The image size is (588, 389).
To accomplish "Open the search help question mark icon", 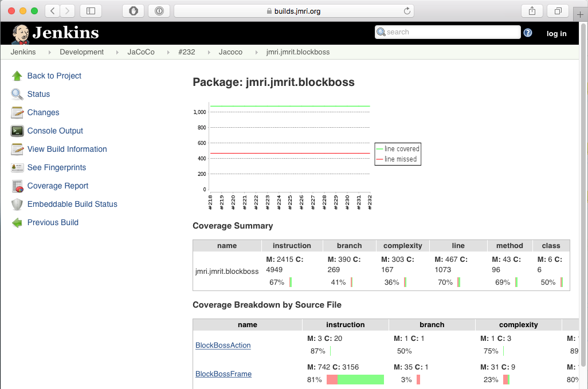I will (527, 32).
